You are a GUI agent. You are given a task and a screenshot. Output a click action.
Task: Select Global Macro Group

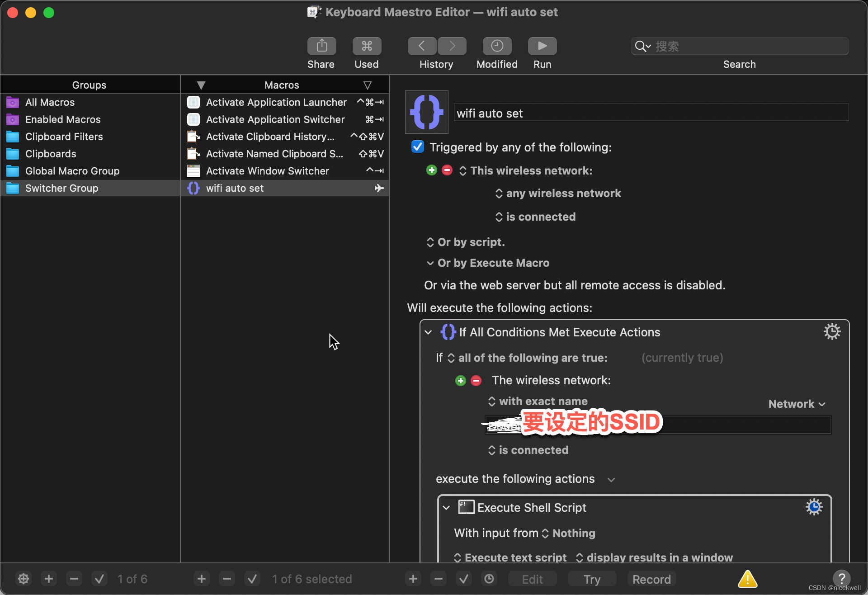90,171
